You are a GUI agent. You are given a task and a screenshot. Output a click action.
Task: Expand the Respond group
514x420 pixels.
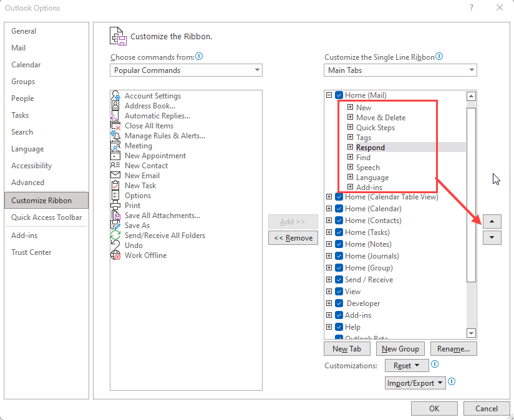(x=350, y=147)
